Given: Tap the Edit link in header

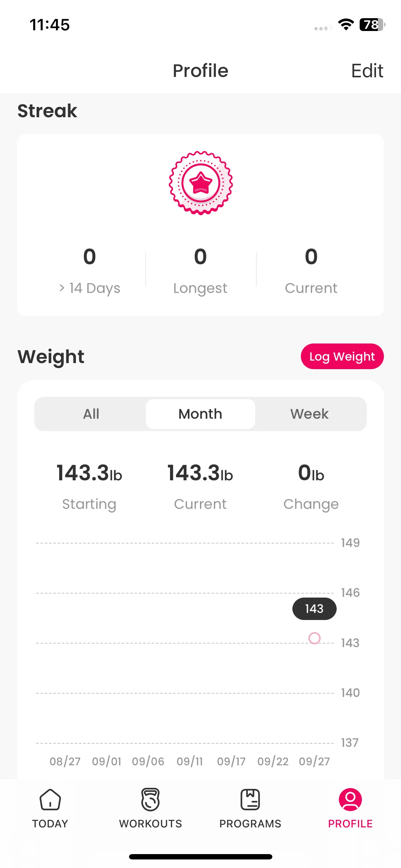Looking at the screenshot, I should coord(367,71).
